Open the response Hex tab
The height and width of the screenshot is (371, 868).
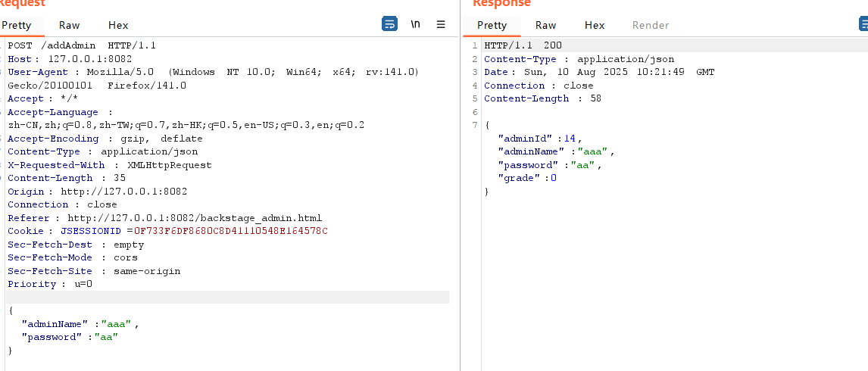tap(595, 25)
